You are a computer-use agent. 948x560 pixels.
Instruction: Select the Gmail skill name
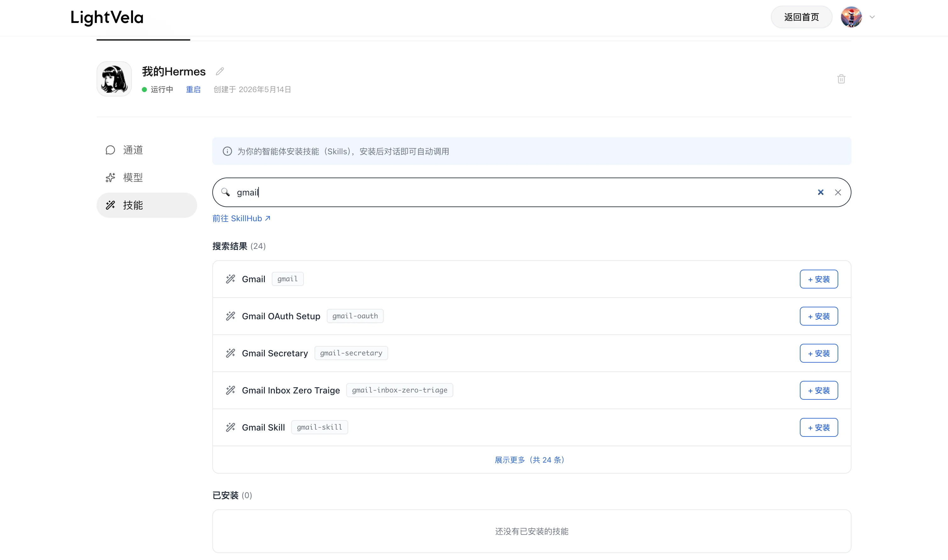click(x=254, y=279)
